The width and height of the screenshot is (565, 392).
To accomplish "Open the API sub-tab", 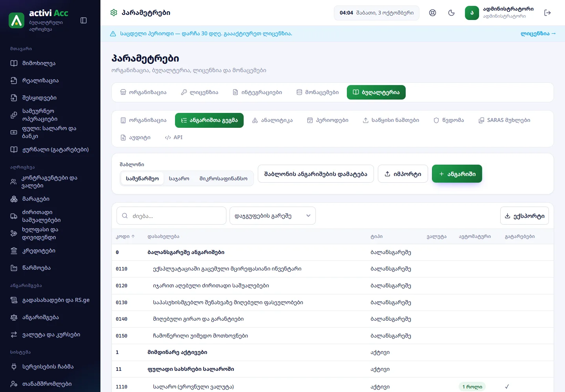I will click(x=174, y=138).
